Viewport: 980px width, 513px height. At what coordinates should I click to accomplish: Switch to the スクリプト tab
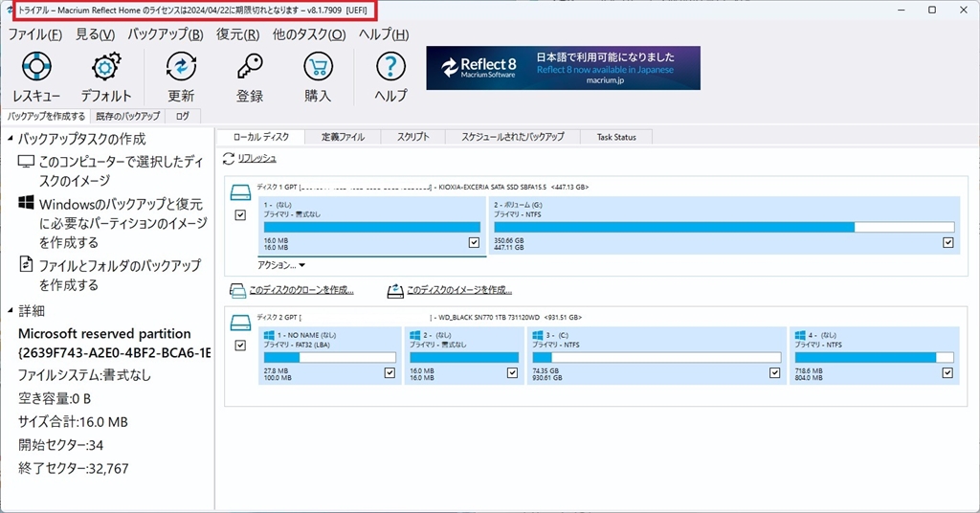pos(413,137)
